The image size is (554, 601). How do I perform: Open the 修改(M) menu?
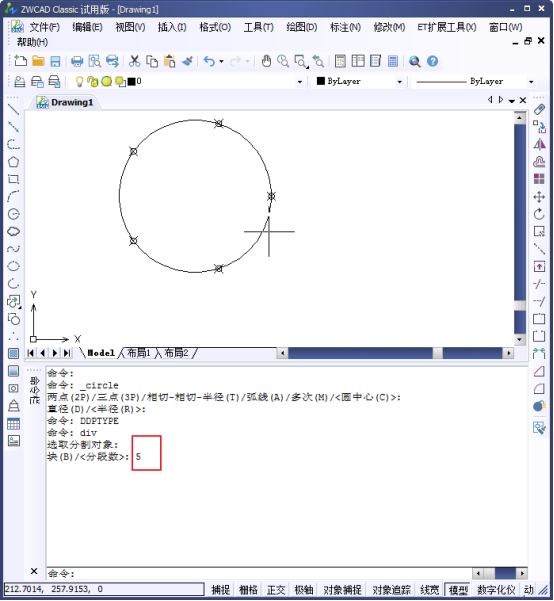tap(389, 27)
